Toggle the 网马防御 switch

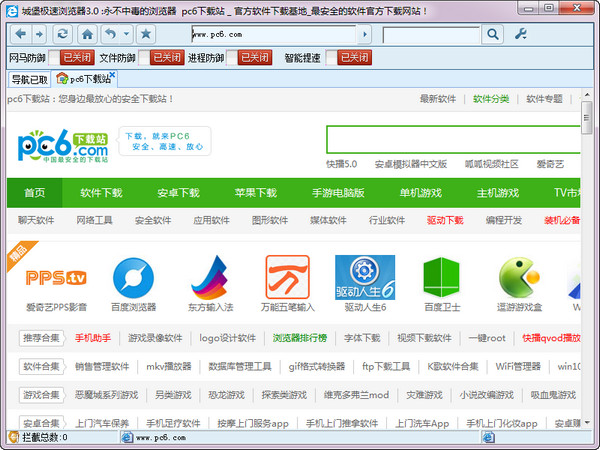click(72, 58)
